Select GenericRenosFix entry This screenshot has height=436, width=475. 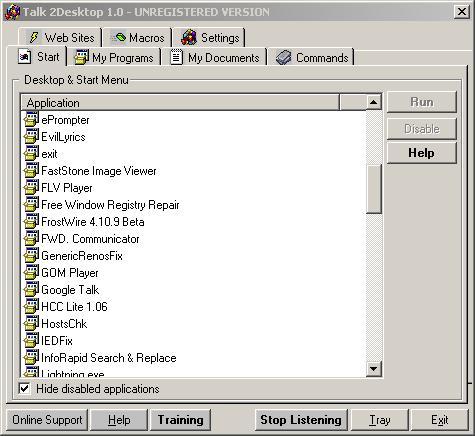click(x=82, y=256)
